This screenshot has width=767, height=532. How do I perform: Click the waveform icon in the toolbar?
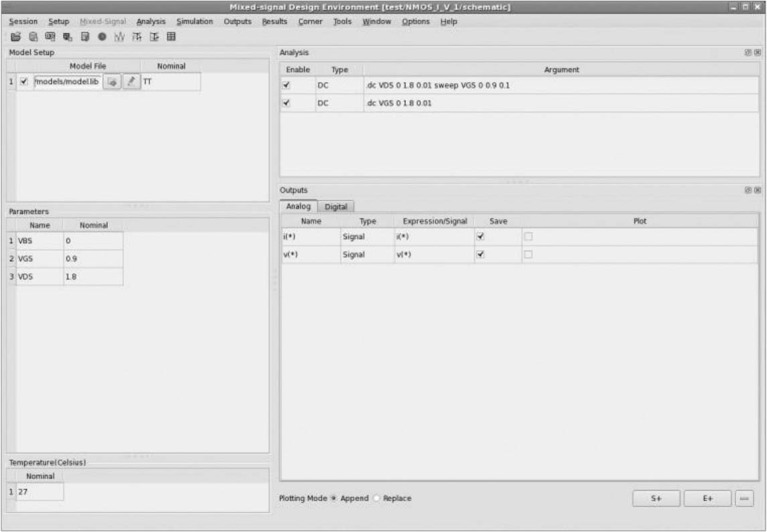(x=119, y=37)
